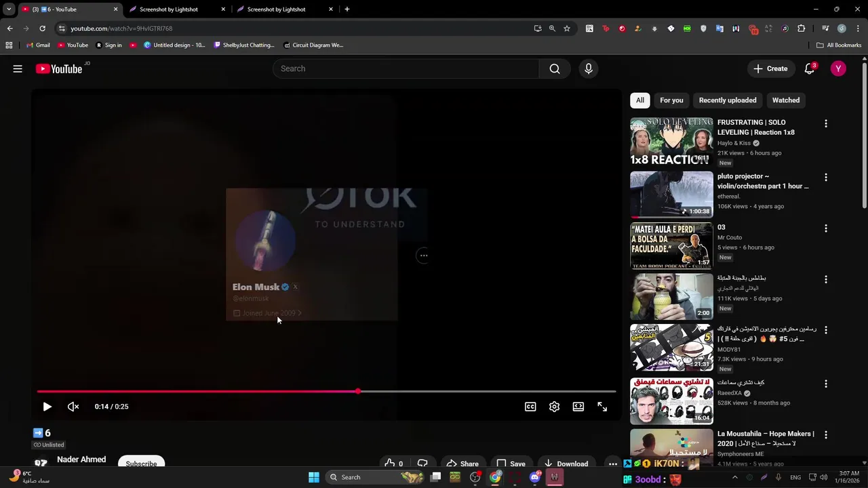Enter full screen mode

pyautogui.click(x=602, y=407)
